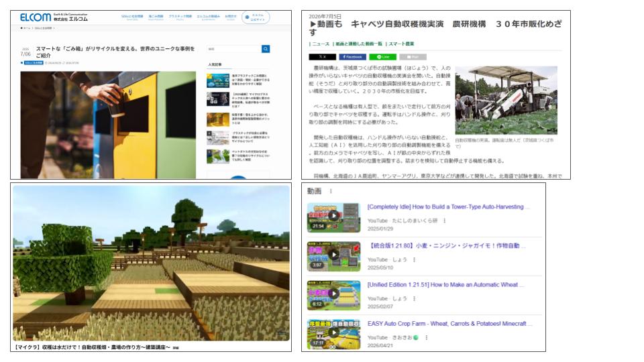Open the yellow interior popular article thumbnail

point(217,119)
